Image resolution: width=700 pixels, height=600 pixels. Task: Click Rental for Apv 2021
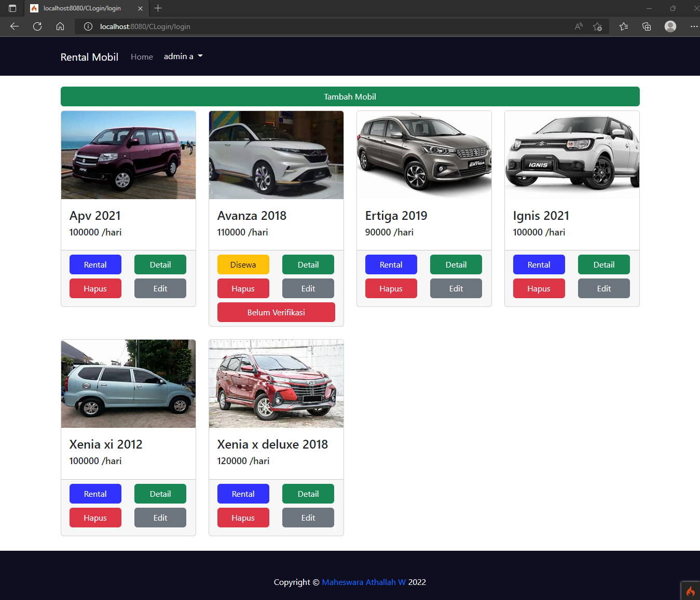tap(95, 264)
